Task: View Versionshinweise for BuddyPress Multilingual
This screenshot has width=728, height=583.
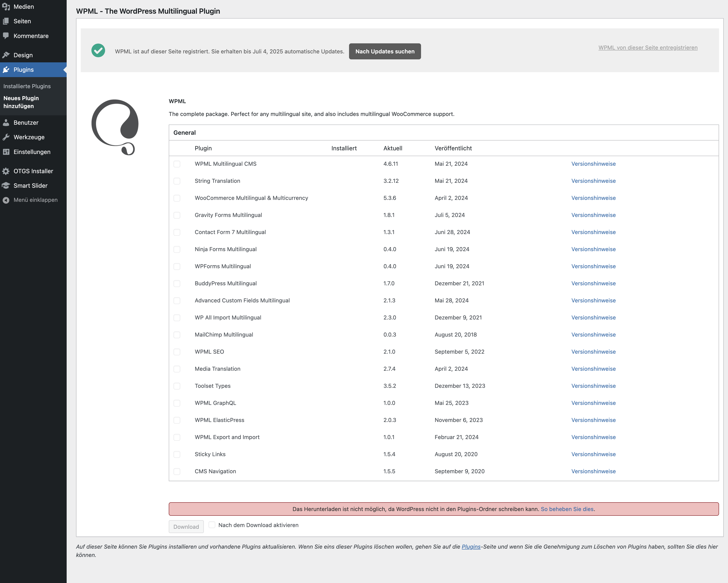Action: (x=593, y=284)
